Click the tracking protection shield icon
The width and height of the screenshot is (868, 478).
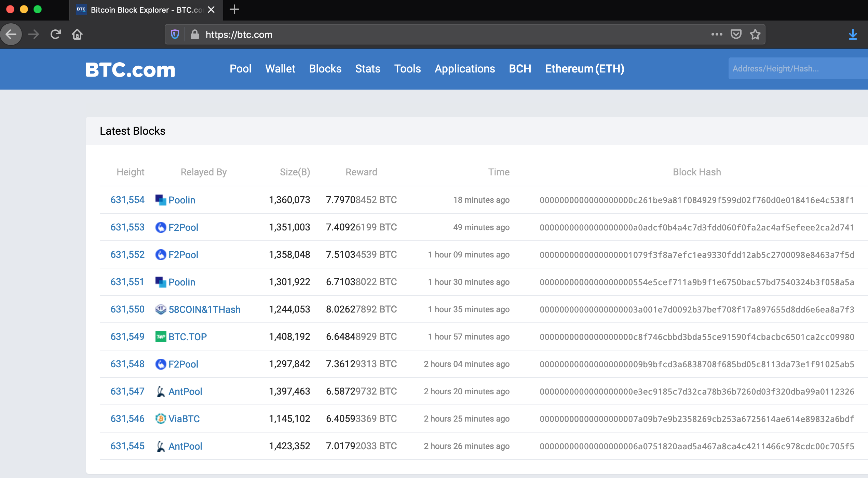[175, 34]
